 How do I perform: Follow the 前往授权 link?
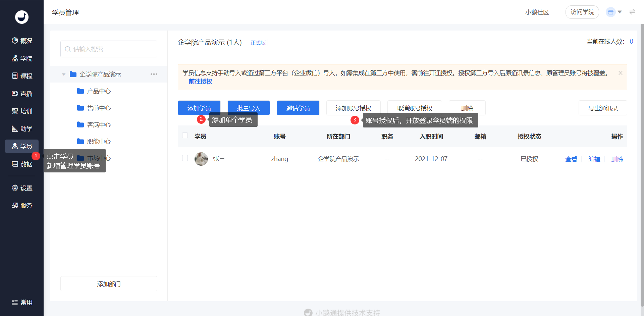pos(200,82)
